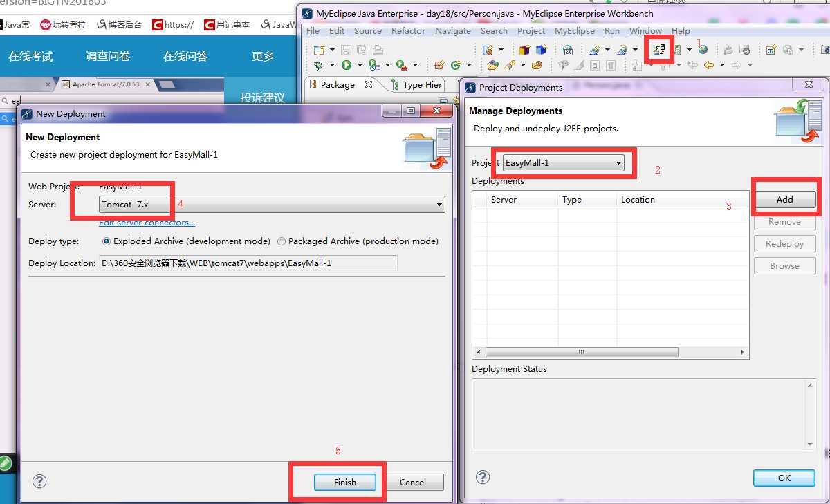
Task: Click the 用记事本 bookmark
Action: pos(227,25)
